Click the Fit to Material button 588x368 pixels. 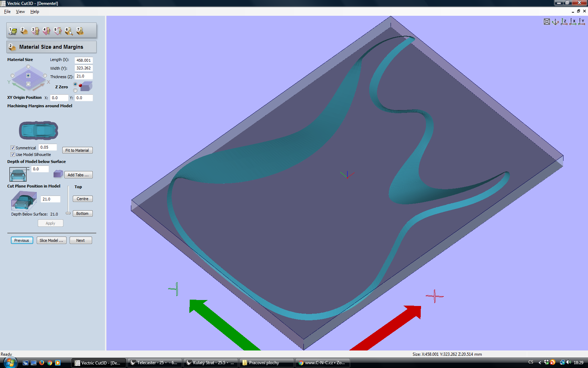(x=77, y=150)
